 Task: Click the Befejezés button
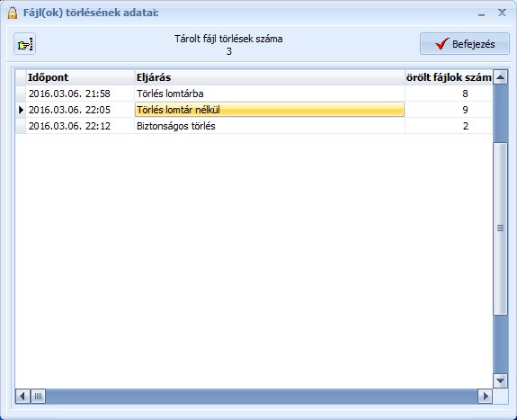tap(465, 44)
